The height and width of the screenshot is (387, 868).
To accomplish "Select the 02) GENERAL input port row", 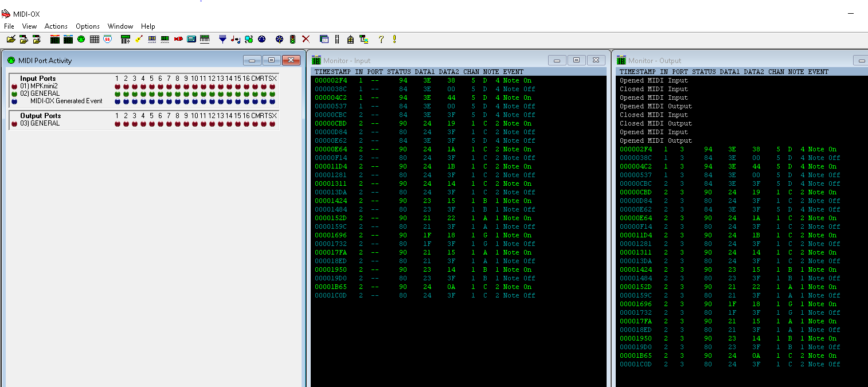I will (x=143, y=93).
